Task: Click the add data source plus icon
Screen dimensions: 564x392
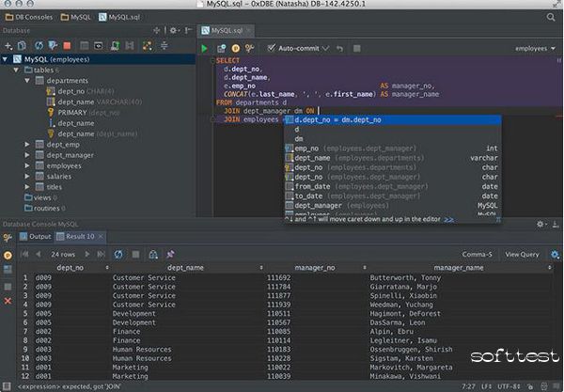Action: pos(8,46)
